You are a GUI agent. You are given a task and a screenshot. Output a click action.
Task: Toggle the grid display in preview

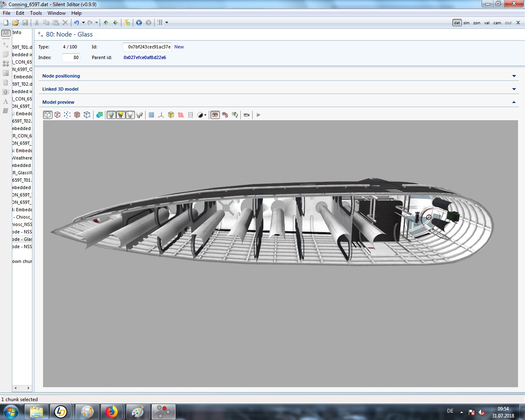[x=151, y=115]
